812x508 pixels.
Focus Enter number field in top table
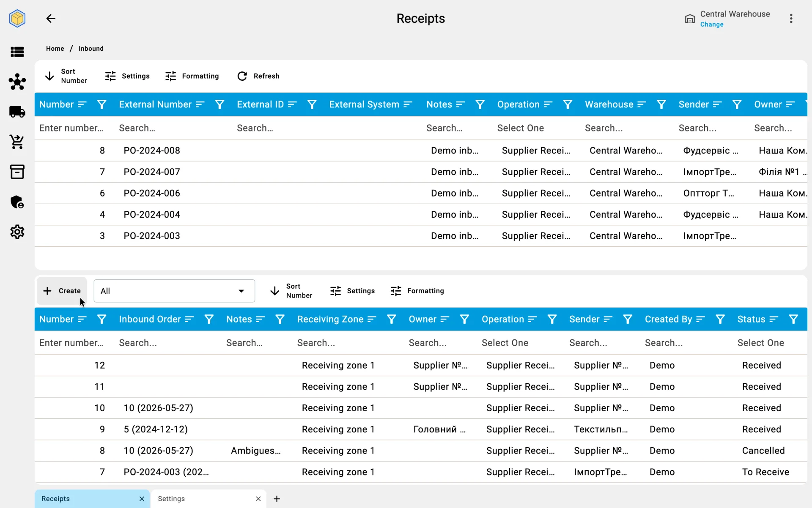tap(71, 128)
